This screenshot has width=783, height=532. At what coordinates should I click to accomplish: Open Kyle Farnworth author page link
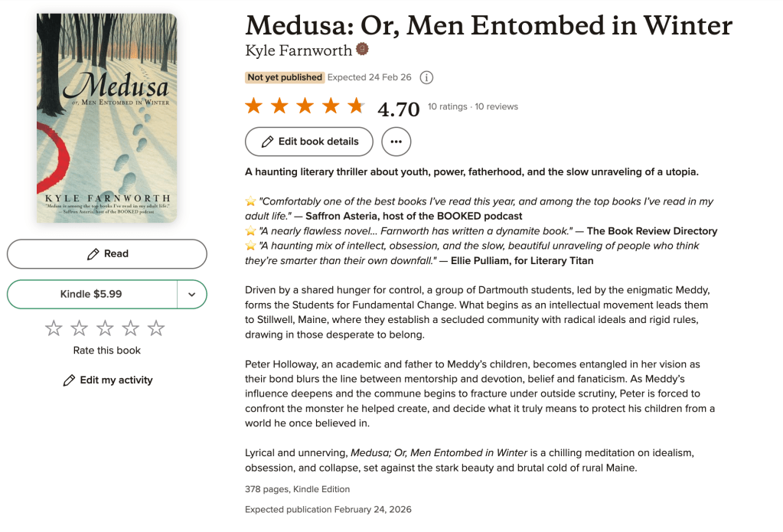pyautogui.click(x=298, y=51)
